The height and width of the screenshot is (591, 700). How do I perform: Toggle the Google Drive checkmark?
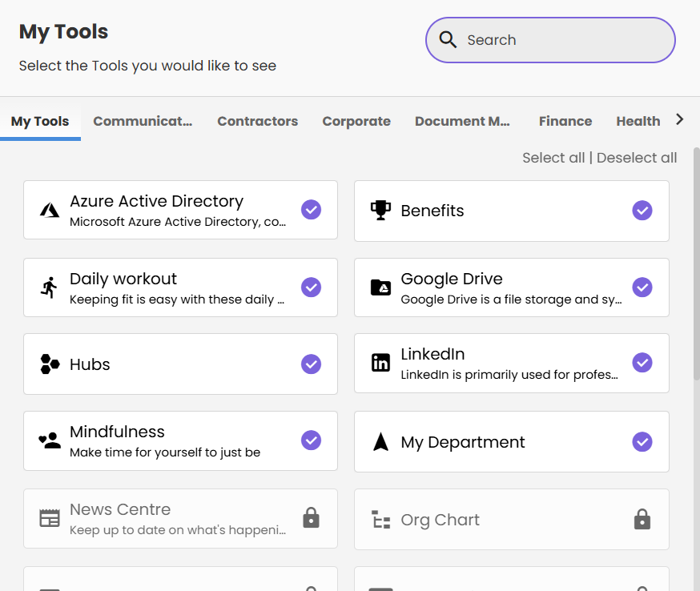(642, 287)
